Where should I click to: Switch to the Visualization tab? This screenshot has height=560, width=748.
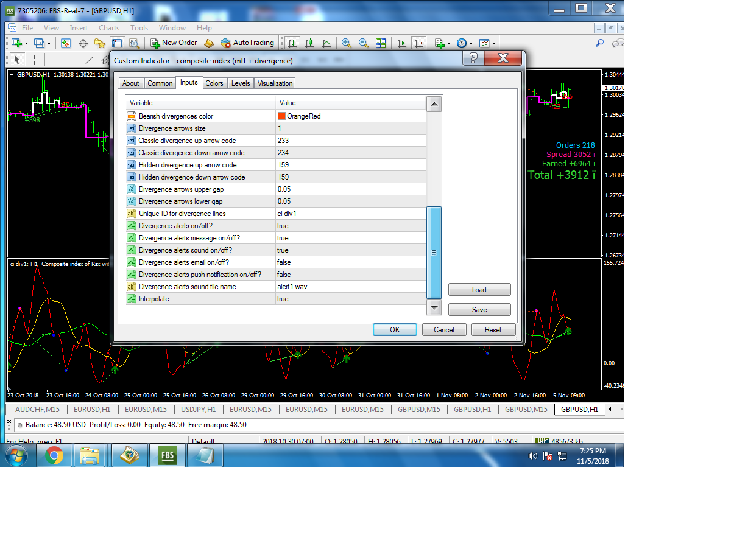click(275, 83)
